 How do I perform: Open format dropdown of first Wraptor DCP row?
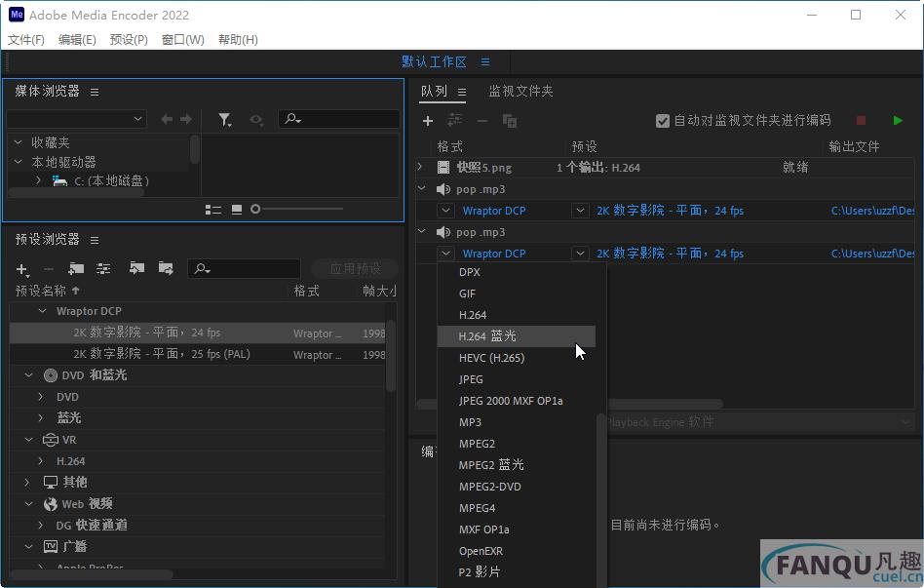pyautogui.click(x=445, y=211)
